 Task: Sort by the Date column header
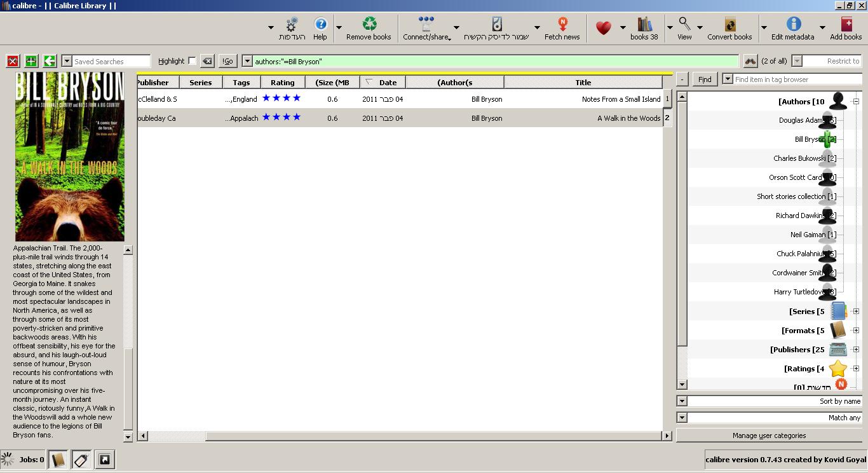[x=383, y=82]
